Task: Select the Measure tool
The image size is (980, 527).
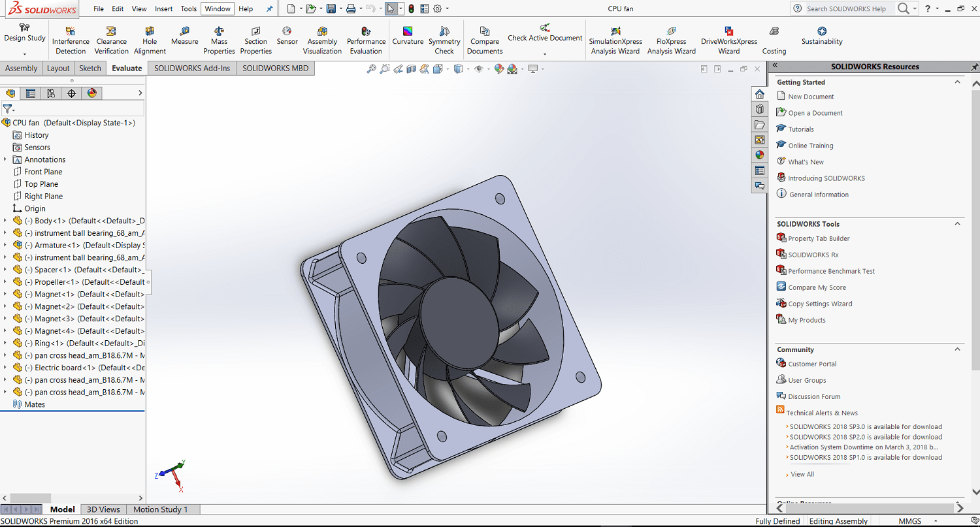Action: pos(184,36)
